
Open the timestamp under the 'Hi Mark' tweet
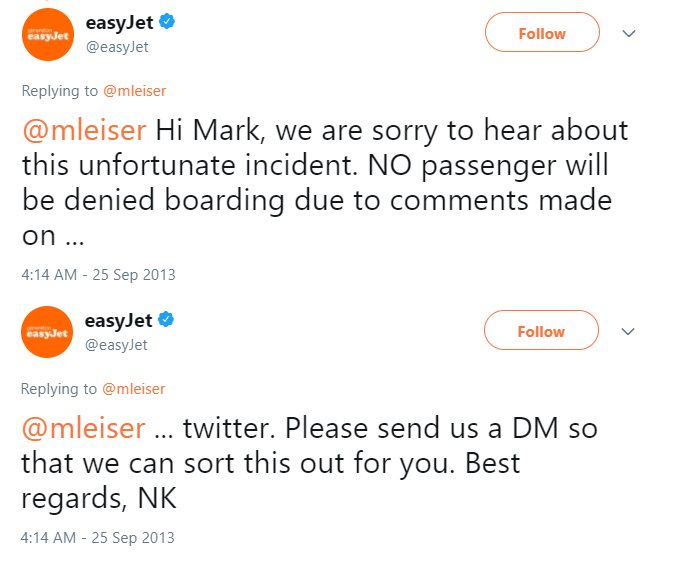click(x=98, y=274)
